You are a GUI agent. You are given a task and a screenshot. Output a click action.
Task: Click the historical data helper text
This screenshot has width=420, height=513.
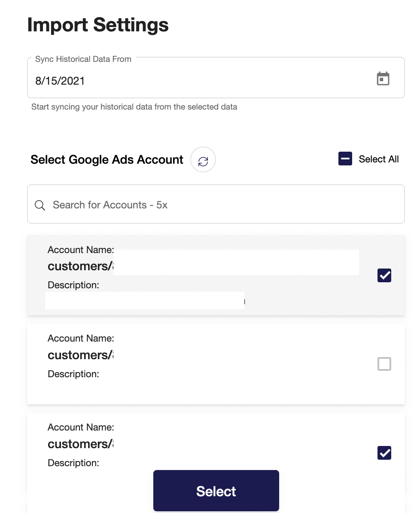[134, 107]
